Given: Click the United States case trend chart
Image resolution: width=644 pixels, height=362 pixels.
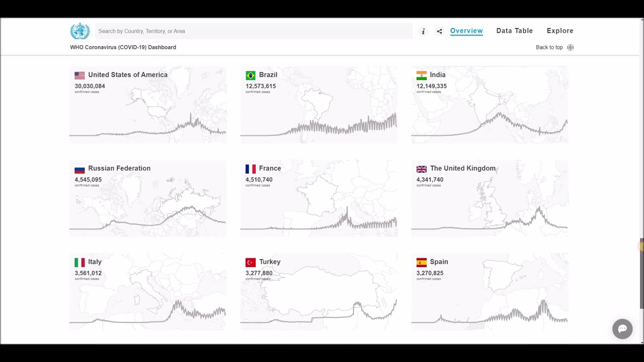Looking at the screenshot, I should coord(148,126).
